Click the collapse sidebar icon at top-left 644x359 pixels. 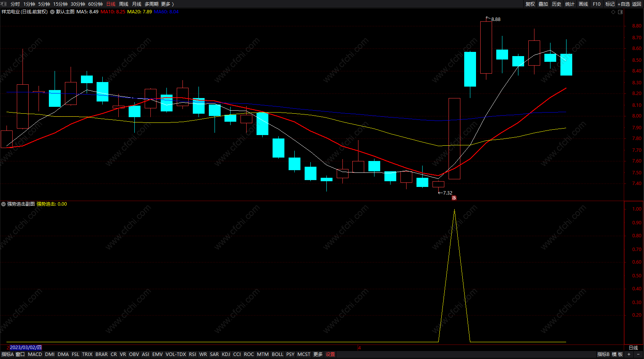(x=4, y=4)
